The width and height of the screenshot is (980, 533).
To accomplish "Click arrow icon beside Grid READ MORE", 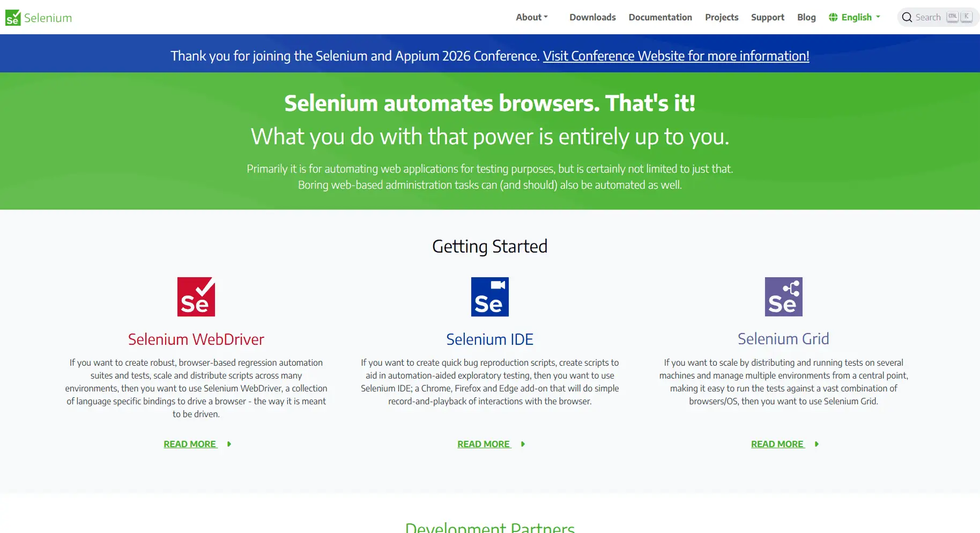I will [817, 444].
